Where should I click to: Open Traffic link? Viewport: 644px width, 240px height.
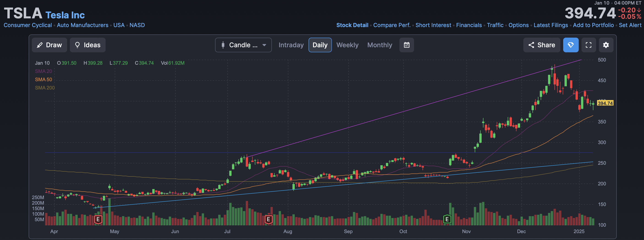pyautogui.click(x=495, y=25)
